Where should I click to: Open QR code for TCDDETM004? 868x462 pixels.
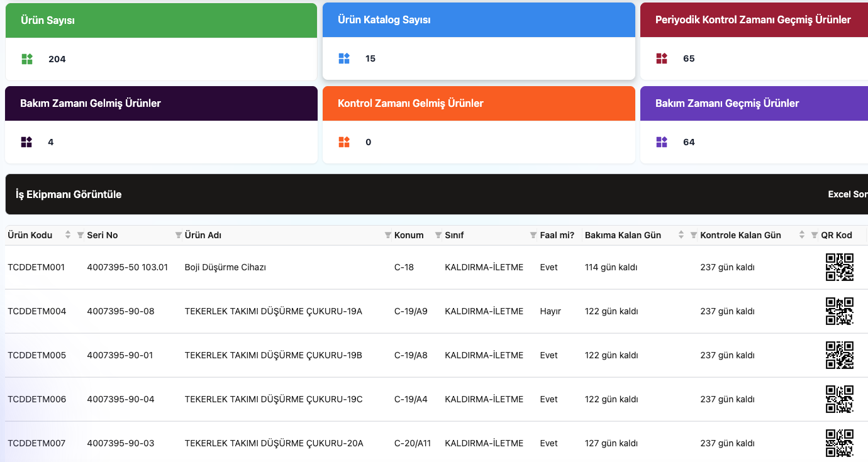(x=840, y=311)
